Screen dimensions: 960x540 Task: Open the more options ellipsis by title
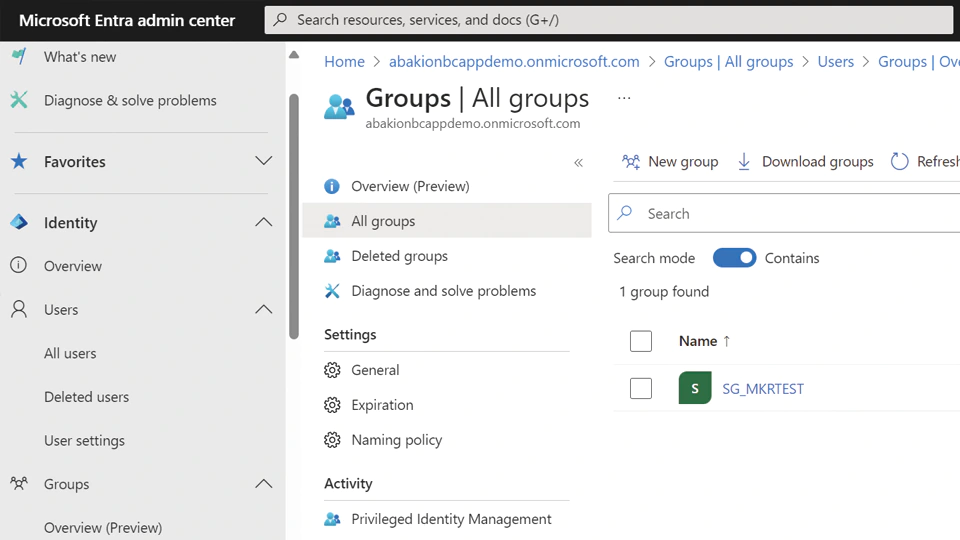(x=624, y=98)
